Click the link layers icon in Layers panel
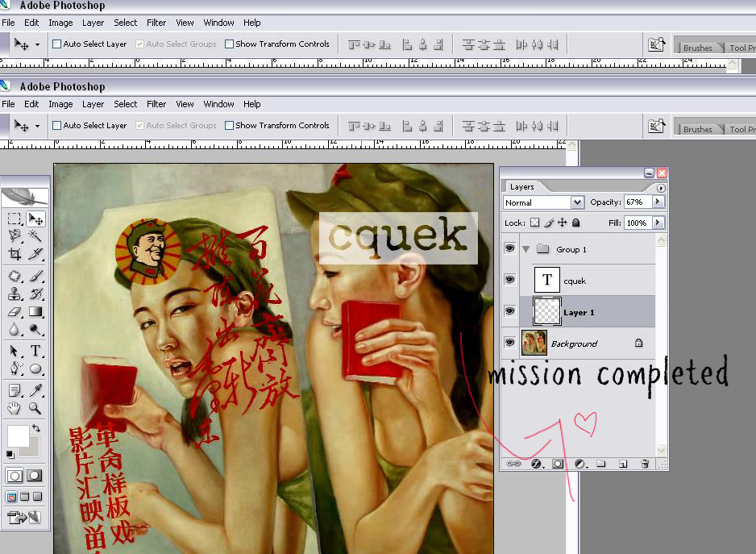 (x=513, y=464)
